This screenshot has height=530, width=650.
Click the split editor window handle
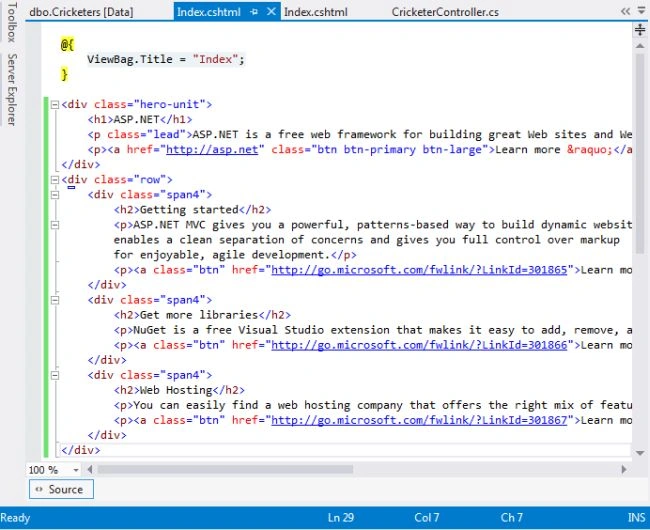click(640, 29)
